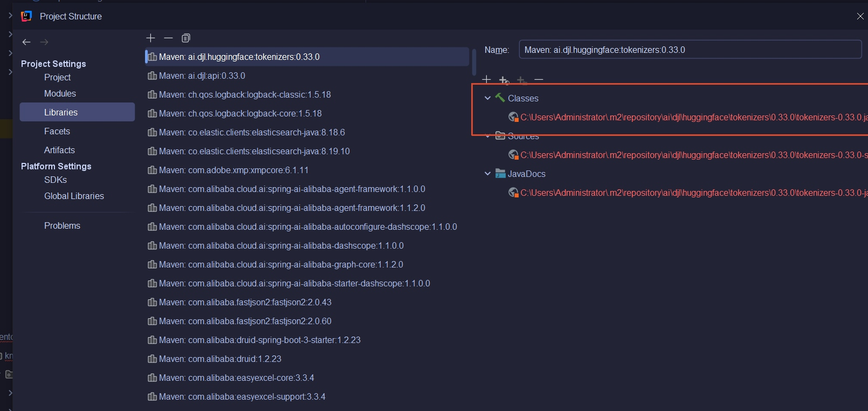Open the Artifacts settings page
Image resolution: width=868 pixels, height=411 pixels.
[x=59, y=150]
